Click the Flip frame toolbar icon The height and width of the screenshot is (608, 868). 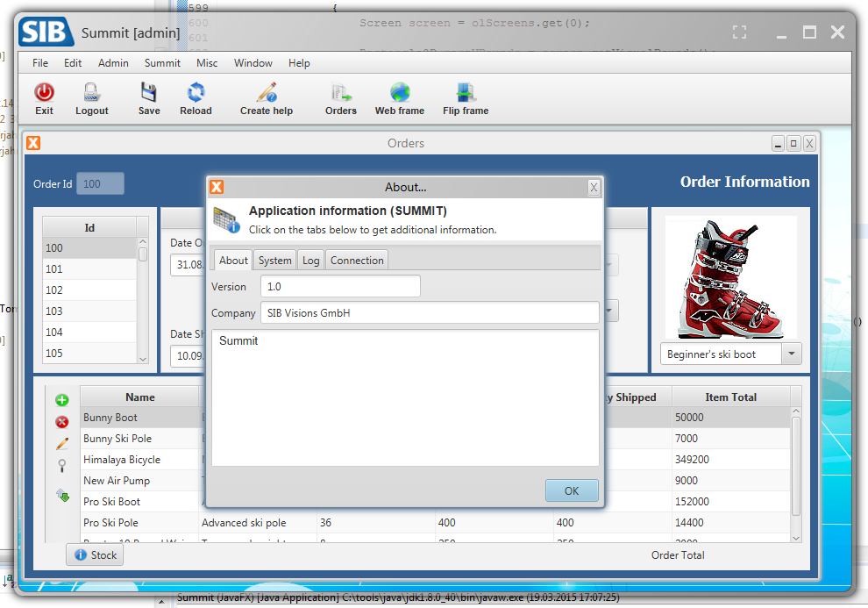coord(466,92)
